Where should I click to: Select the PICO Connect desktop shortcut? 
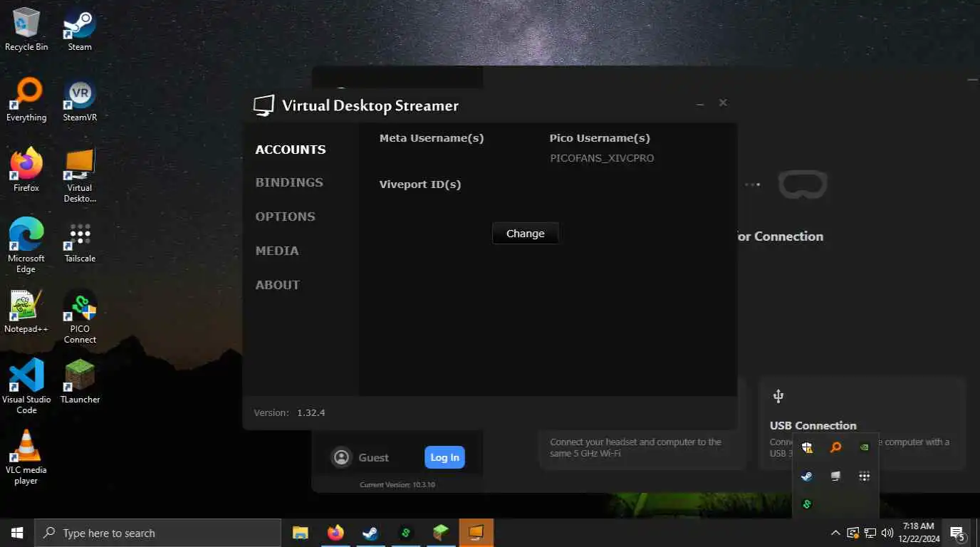point(80,316)
